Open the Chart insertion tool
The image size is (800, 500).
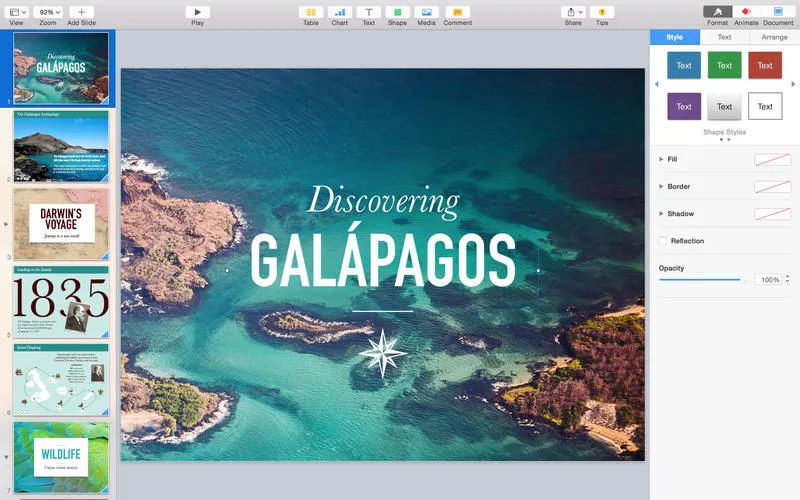tap(340, 11)
